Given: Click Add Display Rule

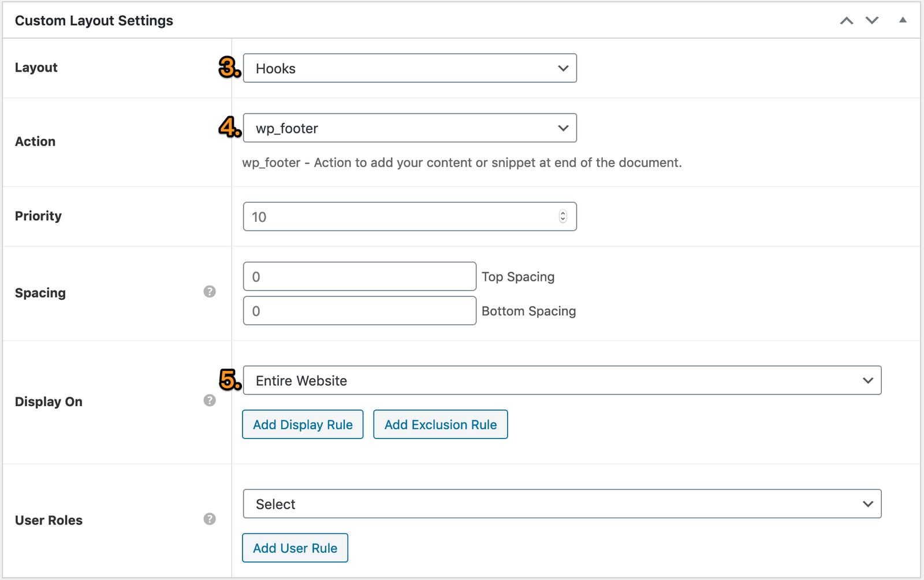Looking at the screenshot, I should (x=302, y=425).
